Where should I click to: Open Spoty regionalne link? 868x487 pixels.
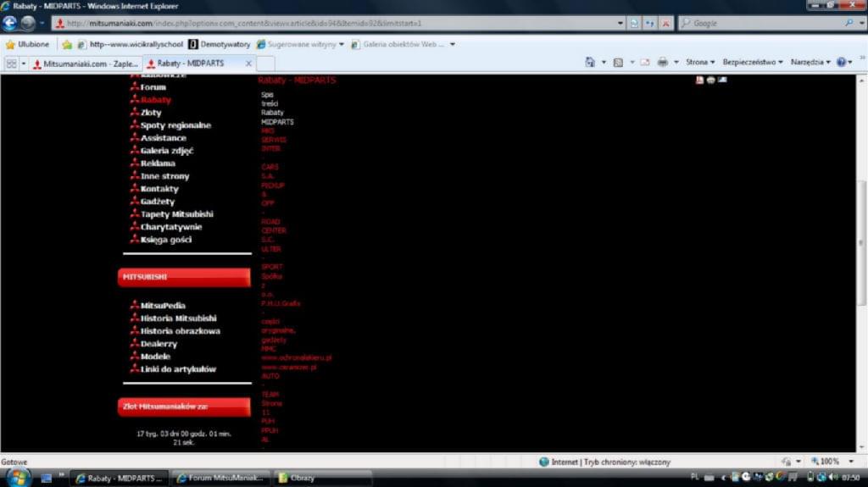[x=175, y=125]
